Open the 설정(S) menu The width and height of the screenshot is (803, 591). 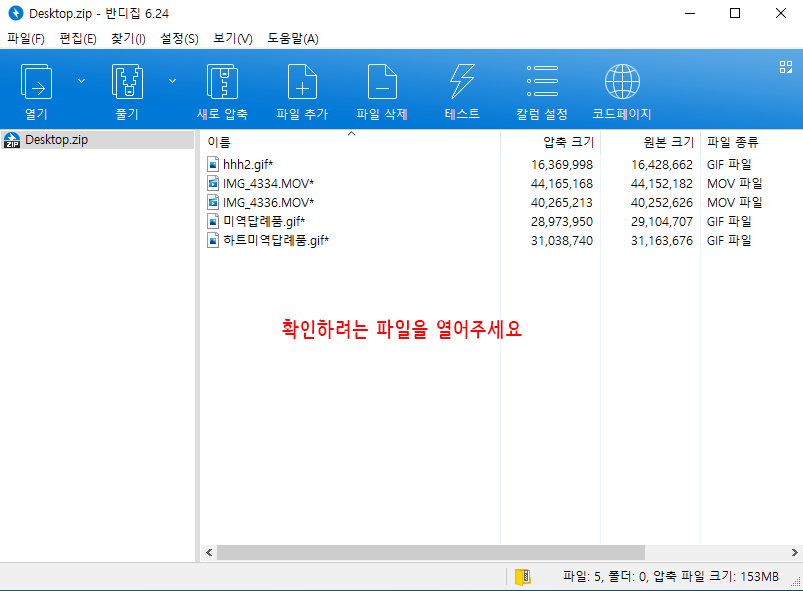pyautogui.click(x=179, y=38)
